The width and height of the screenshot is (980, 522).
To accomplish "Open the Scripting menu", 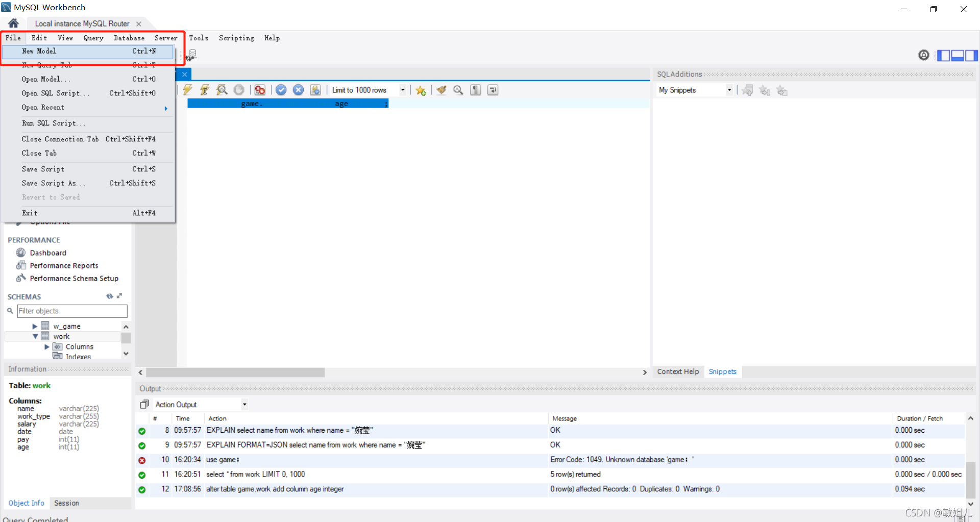I will tap(236, 38).
